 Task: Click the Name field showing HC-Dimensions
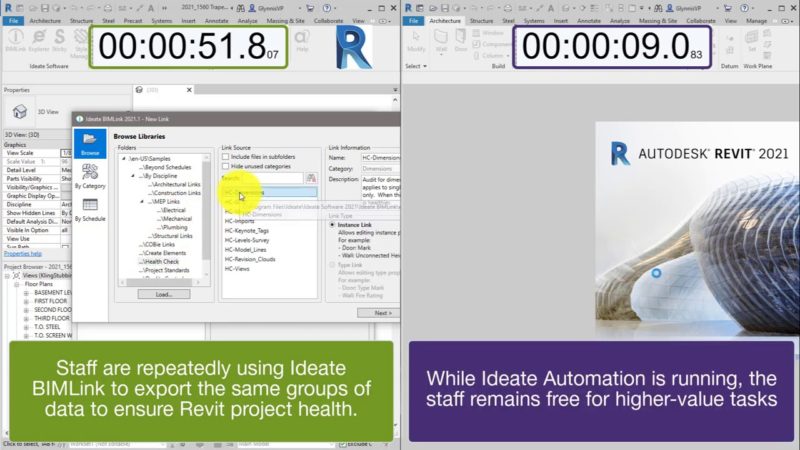[381, 158]
